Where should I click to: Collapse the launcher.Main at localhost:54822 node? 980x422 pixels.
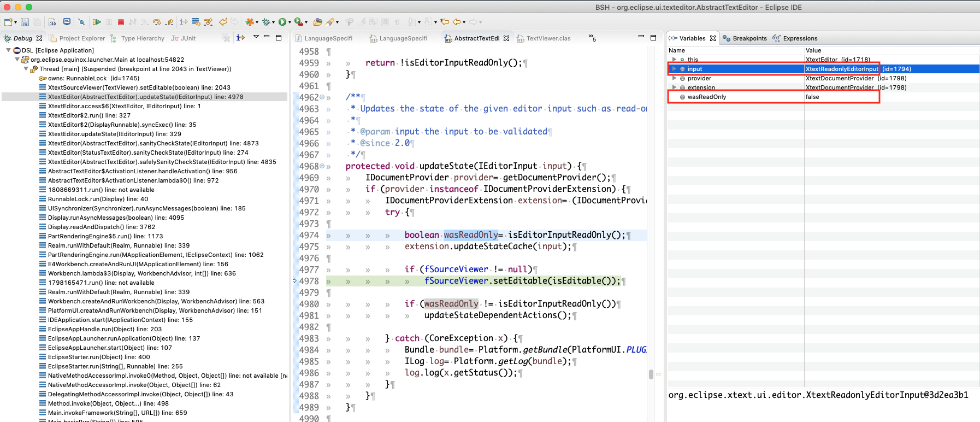[17, 60]
